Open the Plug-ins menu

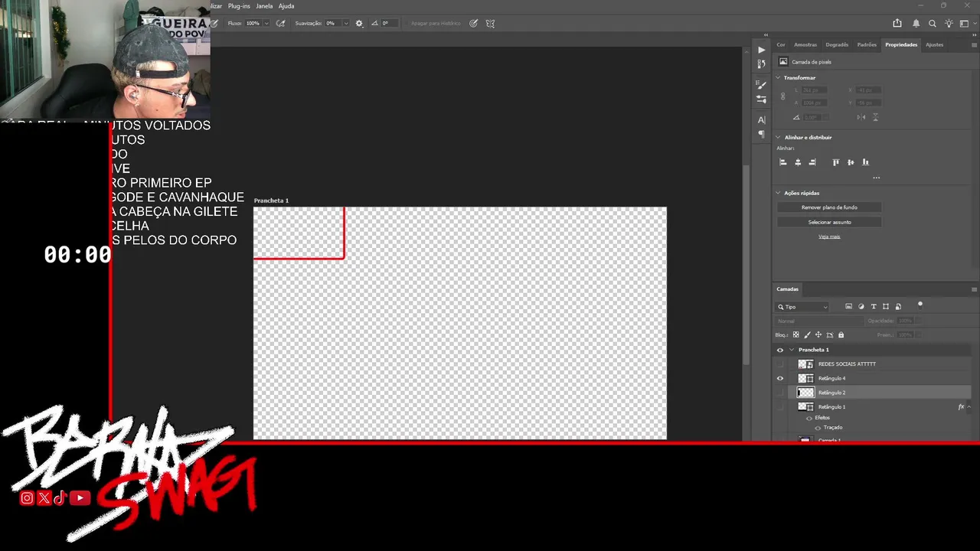[240, 6]
